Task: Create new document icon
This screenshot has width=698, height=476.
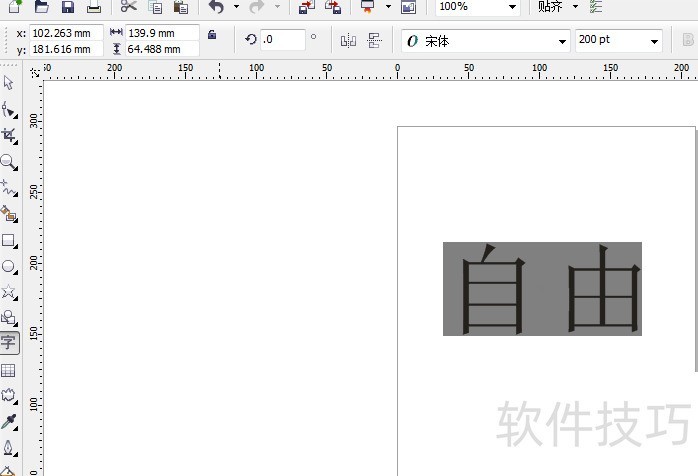Action: (x=15, y=6)
